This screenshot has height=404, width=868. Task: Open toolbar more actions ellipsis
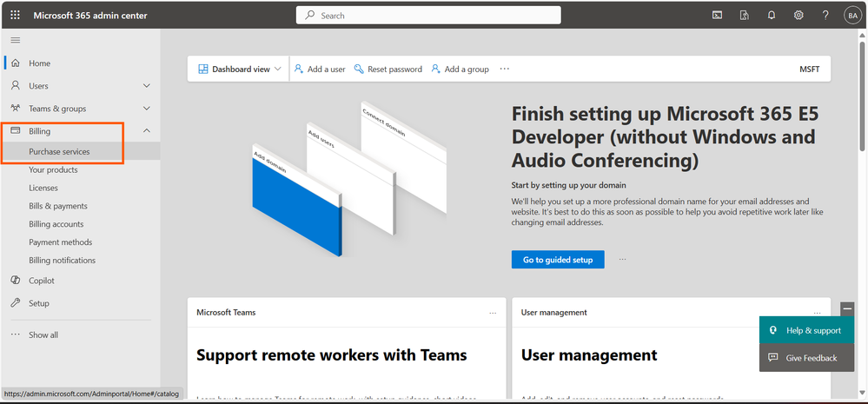pyautogui.click(x=504, y=69)
